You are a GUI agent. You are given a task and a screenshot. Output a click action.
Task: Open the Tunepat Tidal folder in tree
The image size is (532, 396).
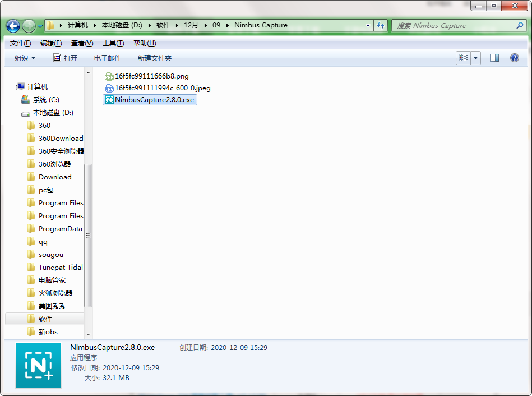click(x=55, y=268)
